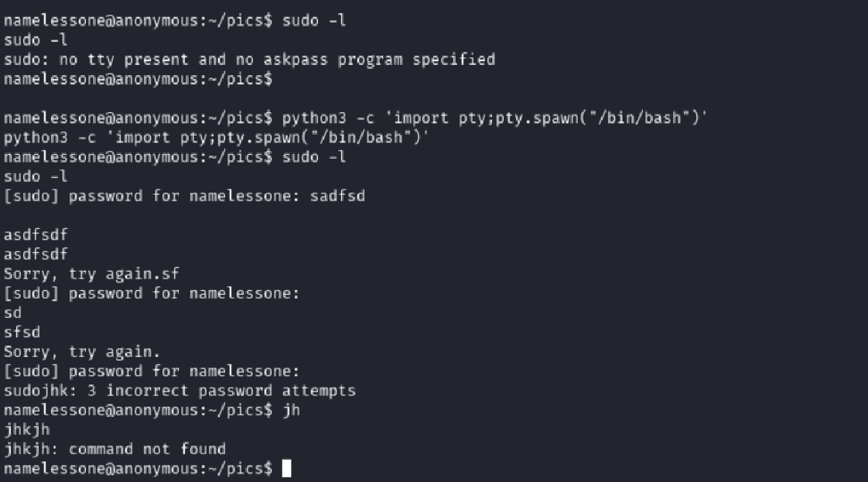Viewport: 868px width, 482px height.
Task: Click the 'no tty present' error line
Action: click(249, 60)
